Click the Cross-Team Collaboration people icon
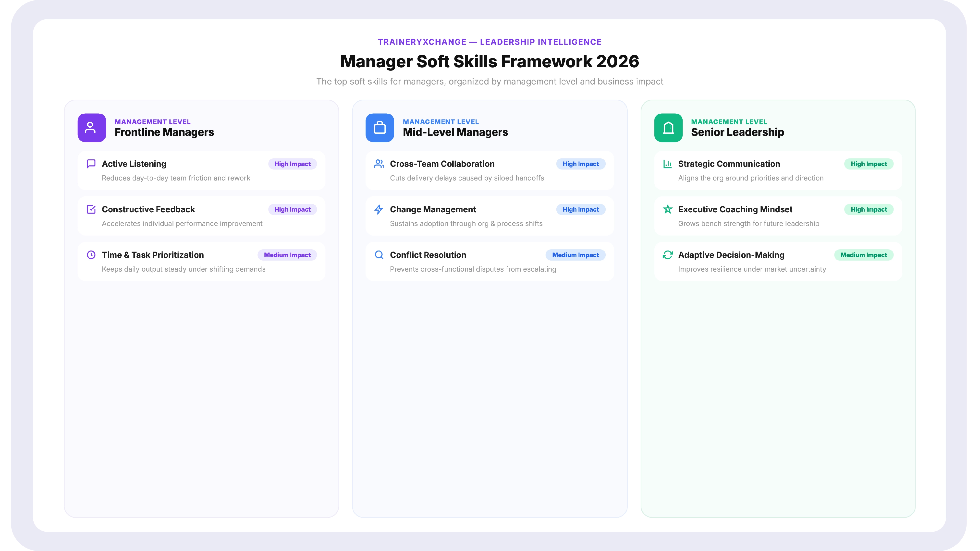Image resolution: width=980 pixels, height=551 pixels. [x=379, y=164]
